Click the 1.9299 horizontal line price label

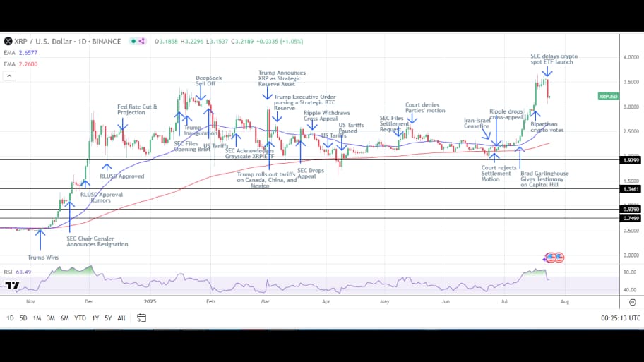tap(631, 160)
